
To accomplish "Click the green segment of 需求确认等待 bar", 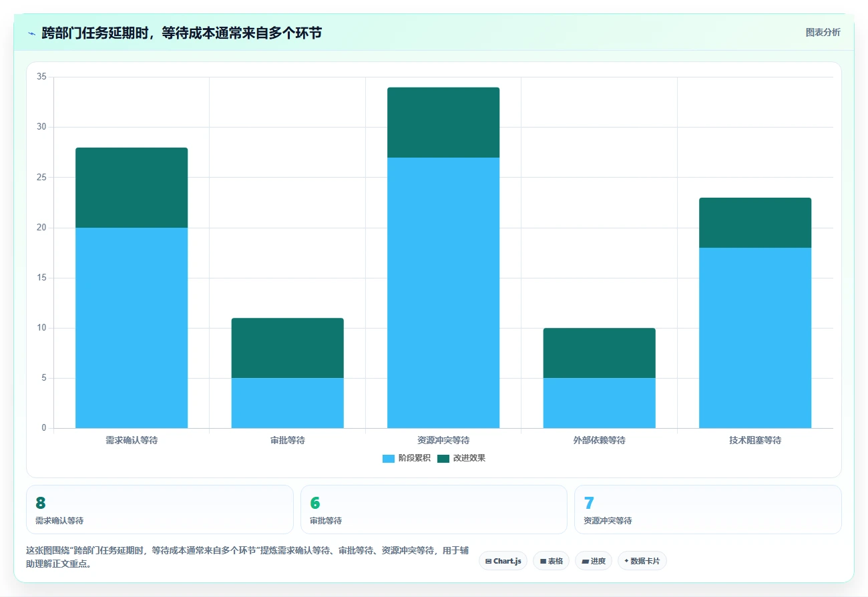I will [132, 188].
